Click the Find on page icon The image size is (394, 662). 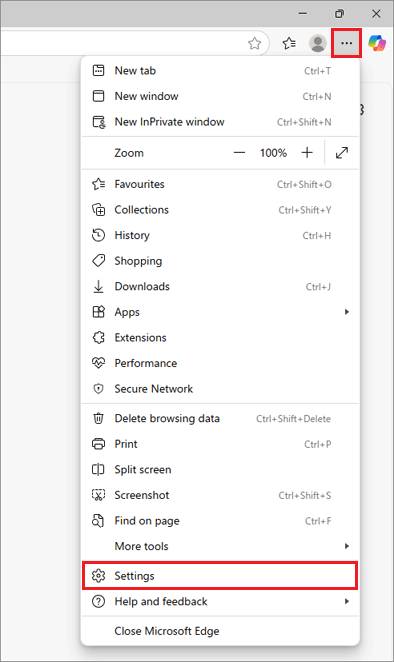tap(98, 521)
